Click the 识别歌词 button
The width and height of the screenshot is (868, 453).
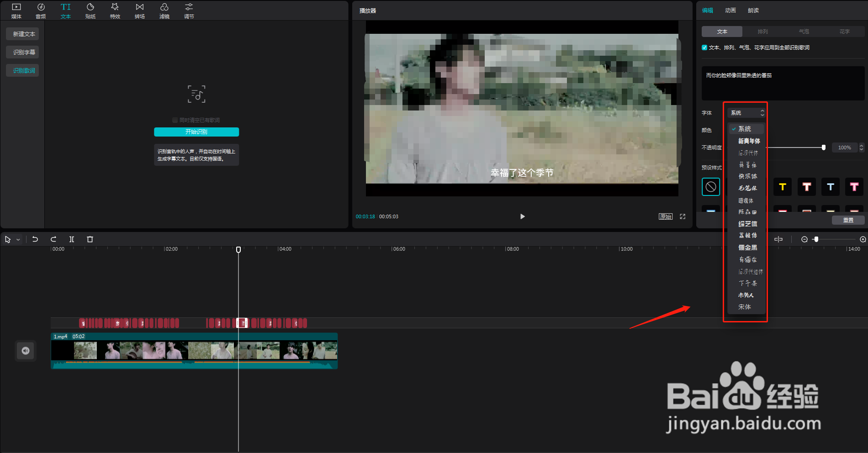coord(22,70)
